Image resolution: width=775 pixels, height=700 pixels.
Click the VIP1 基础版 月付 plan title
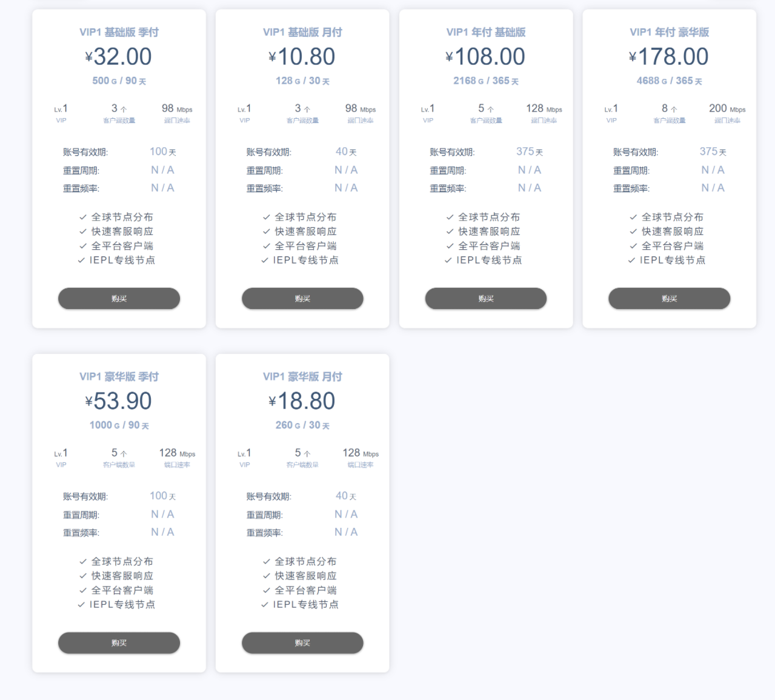[302, 32]
